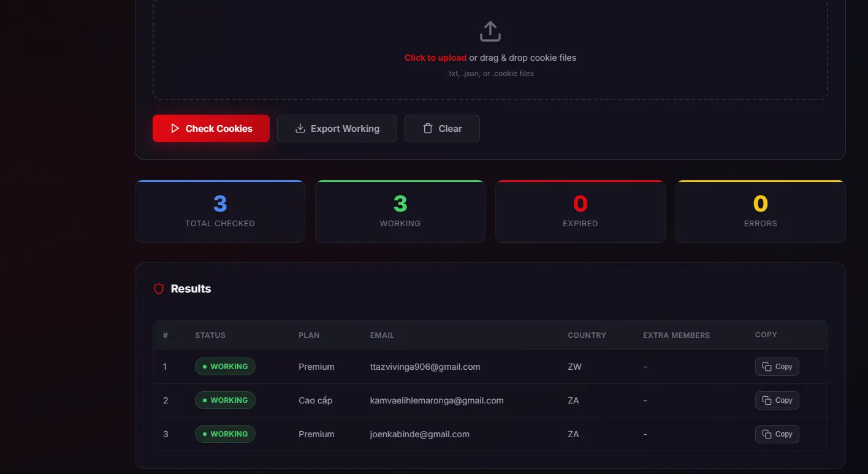Click the STATUS column header
Viewport: 868px width, 474px height.
(210, 335)
